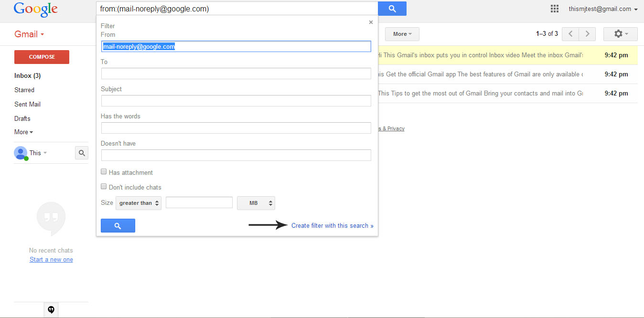Enable the Has attachment checkbox

point(104,172)
